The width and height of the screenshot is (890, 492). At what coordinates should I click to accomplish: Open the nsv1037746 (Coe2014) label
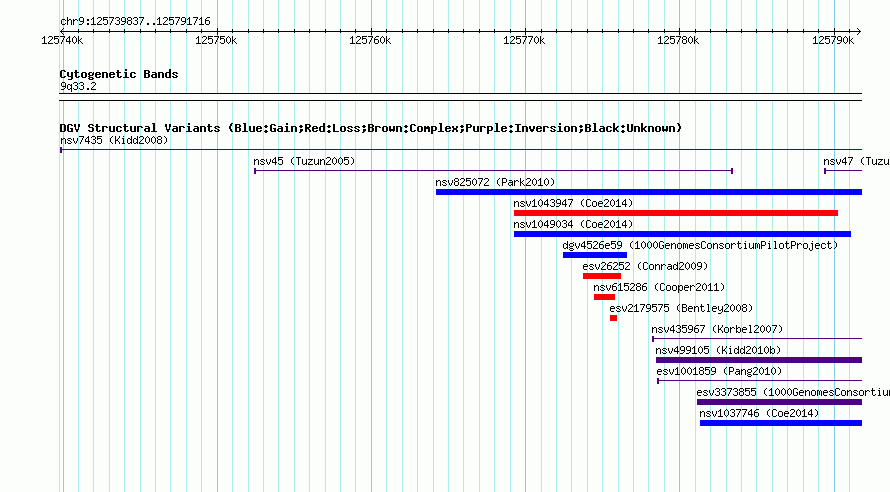point(759,413)
